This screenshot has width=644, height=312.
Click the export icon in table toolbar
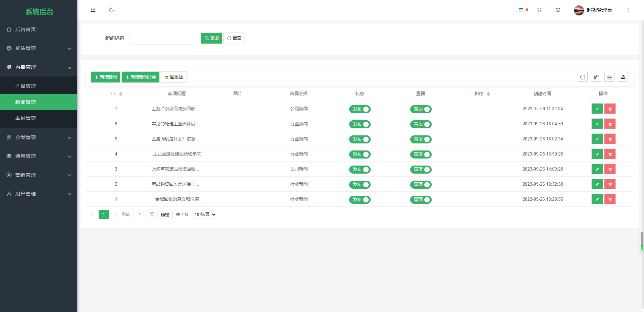click(623, 77)
